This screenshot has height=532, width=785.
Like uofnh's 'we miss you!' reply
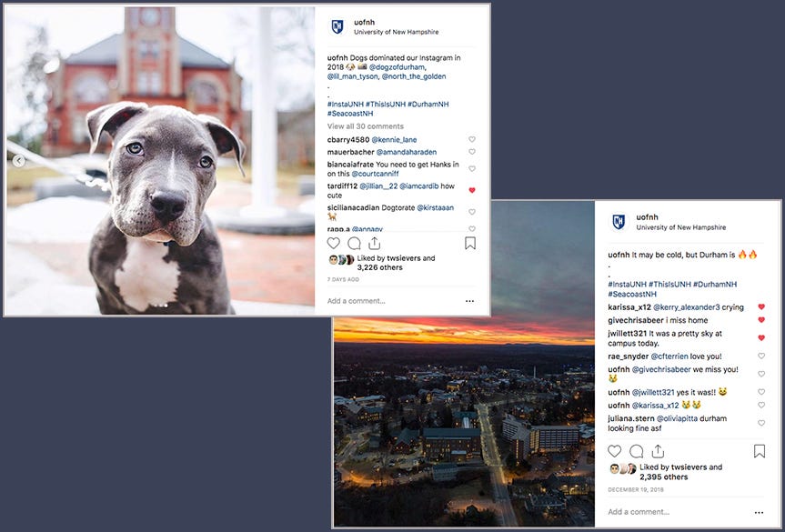coord(761,375)
